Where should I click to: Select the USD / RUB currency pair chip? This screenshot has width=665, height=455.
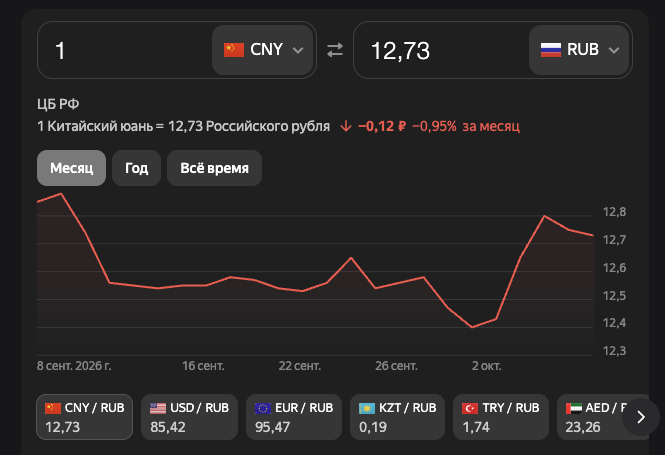pos(189,417)
